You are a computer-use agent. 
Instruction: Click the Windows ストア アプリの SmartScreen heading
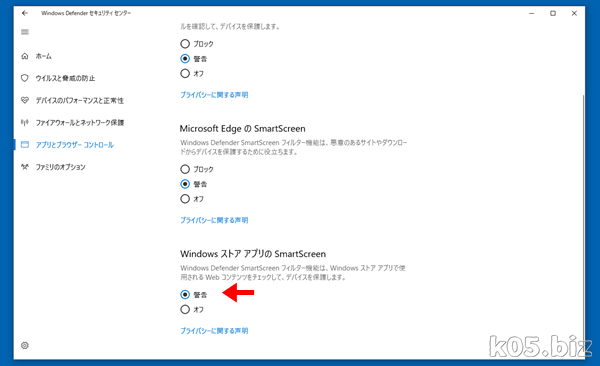coord(253,254)
